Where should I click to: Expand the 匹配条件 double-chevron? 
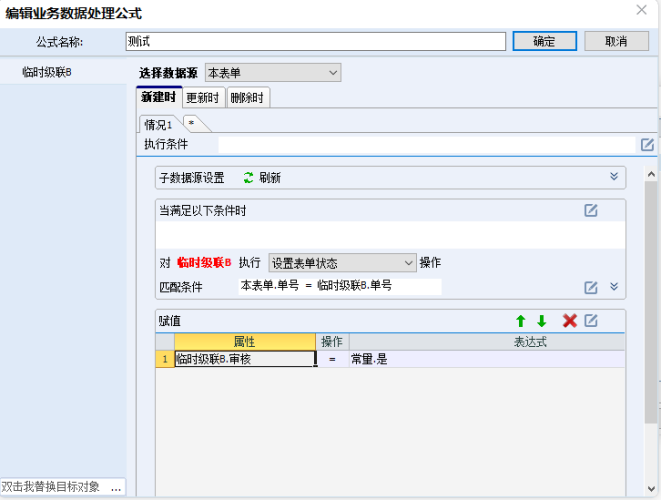[614, 287]
